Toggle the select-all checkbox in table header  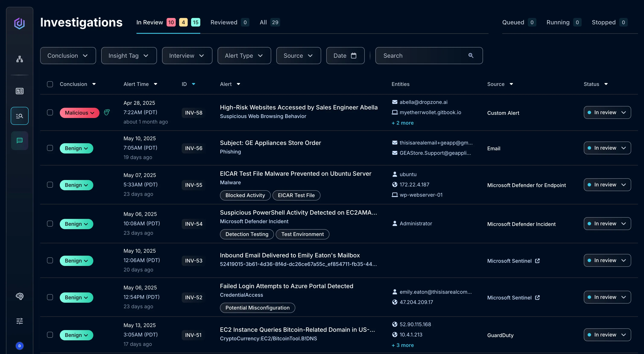50,84
